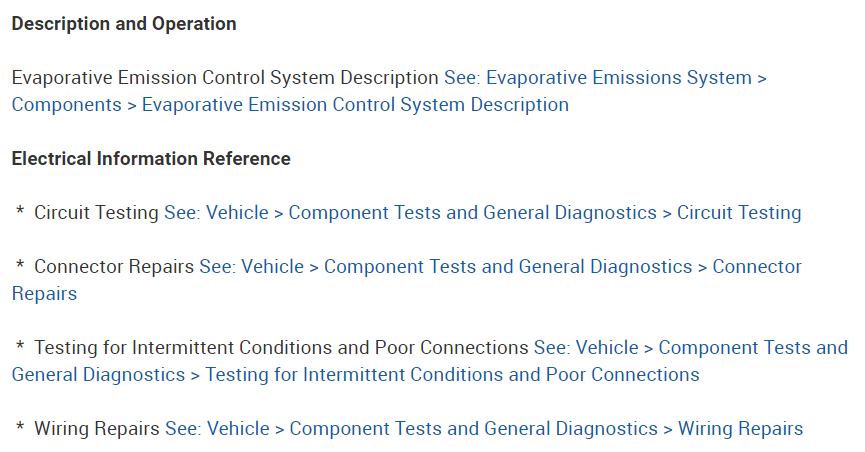Click the asterisk bullet before Connector Repairs

(x=20, y=267)
